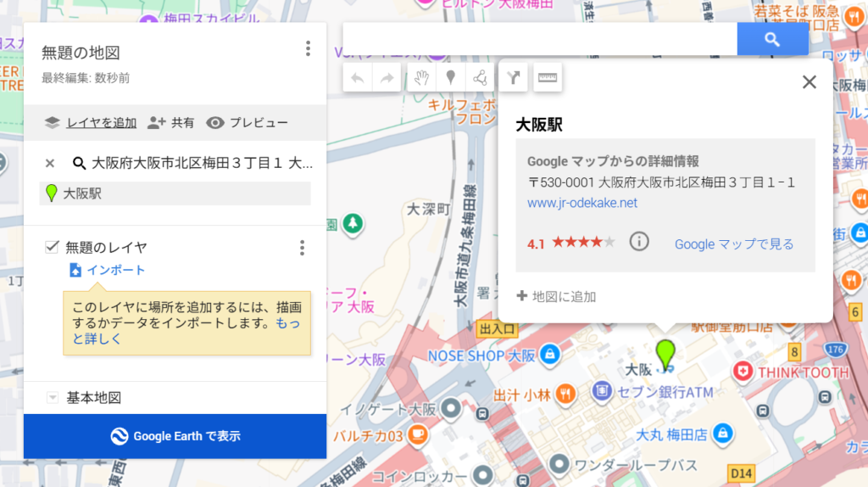Select the add marker tool

point(451,77)
